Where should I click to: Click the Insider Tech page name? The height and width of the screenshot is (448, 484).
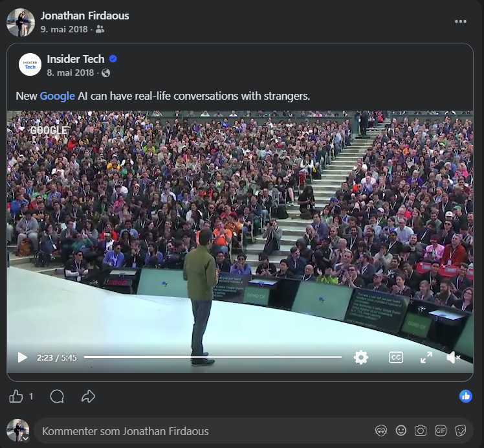coord(76,59)
